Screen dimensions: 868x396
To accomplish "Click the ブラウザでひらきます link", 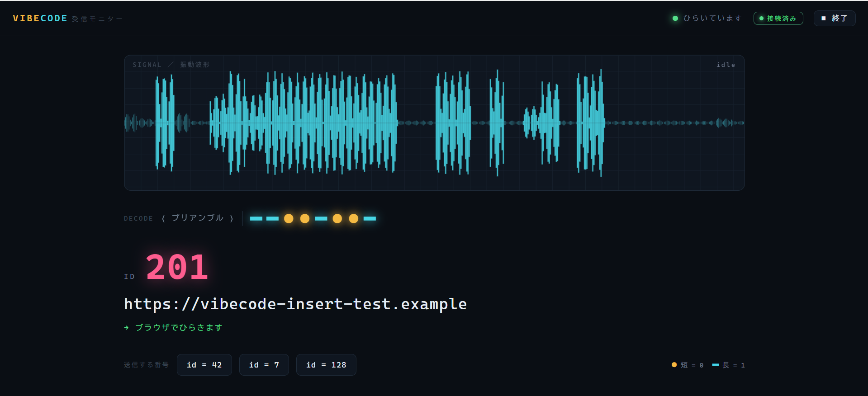I will pos(179,327).
